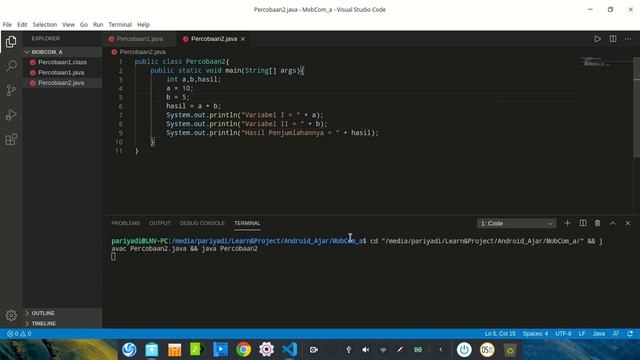Close the terminal panel
This screenshot has height=360, width=640.
(628, 223)
